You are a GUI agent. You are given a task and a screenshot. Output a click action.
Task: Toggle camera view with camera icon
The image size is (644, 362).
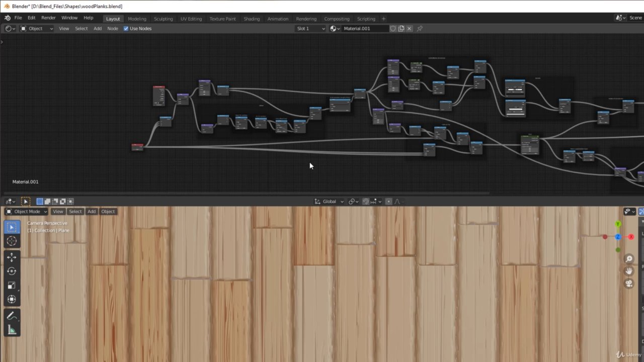629,283
